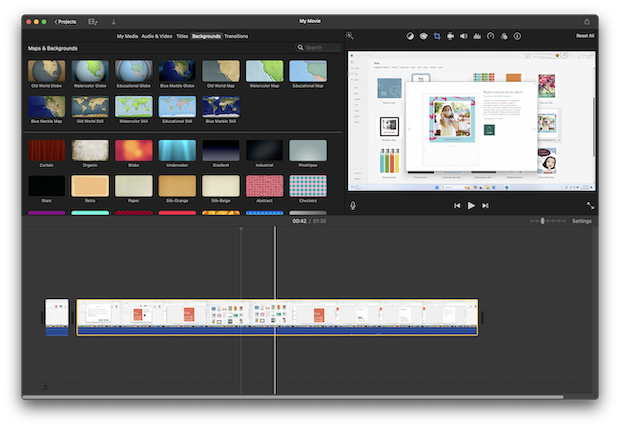Open Noise Reduction and Equalizer tool

pyautogui.click(x=477, y=36)
